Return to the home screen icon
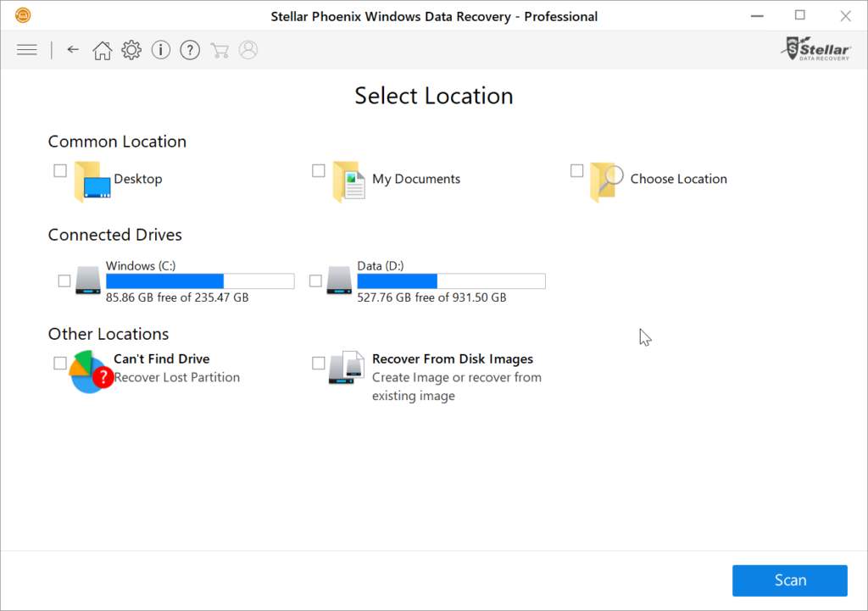Image resolution: width=868 pixels, height=611 pixels. pyautogui.click(x=102, y=50)
